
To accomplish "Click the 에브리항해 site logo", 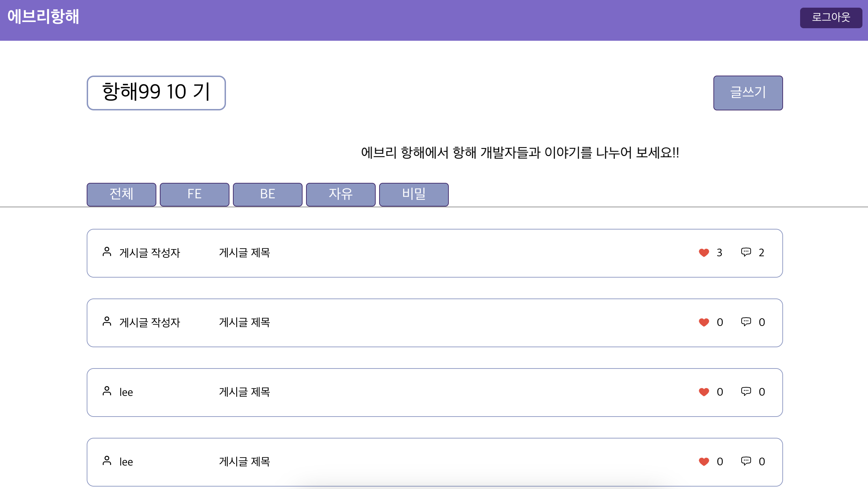I will tap(43, 17).
